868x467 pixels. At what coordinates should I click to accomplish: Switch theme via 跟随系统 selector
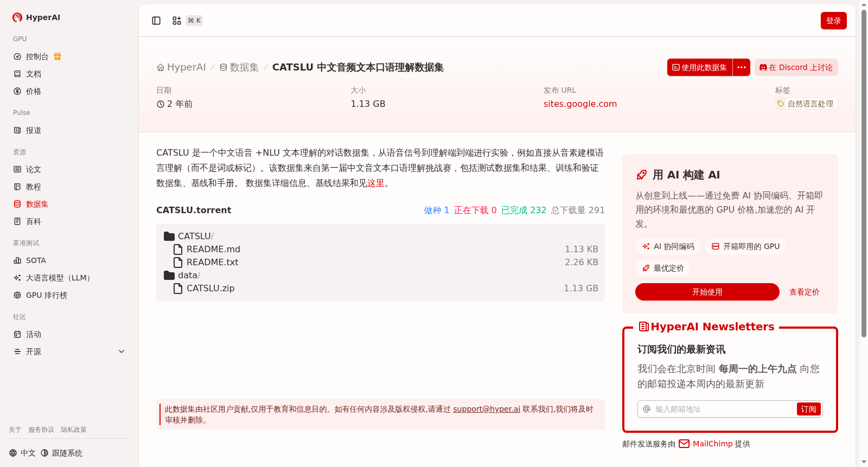pos(61,453)
